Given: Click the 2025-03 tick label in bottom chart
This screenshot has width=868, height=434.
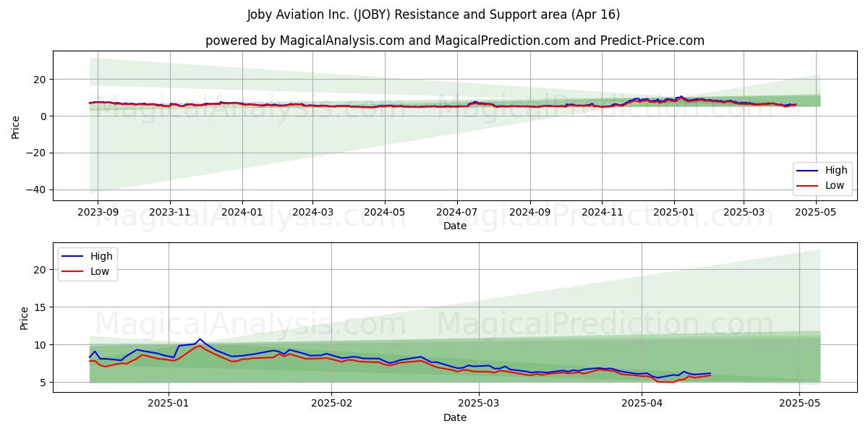Looking at the screenshot, I should [479, 404].
